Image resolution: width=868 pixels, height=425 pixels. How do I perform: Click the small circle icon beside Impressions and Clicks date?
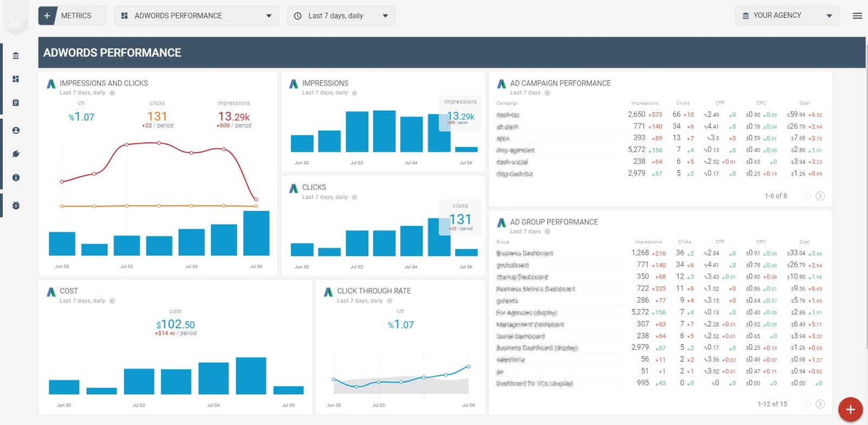[x=112, y=93]
